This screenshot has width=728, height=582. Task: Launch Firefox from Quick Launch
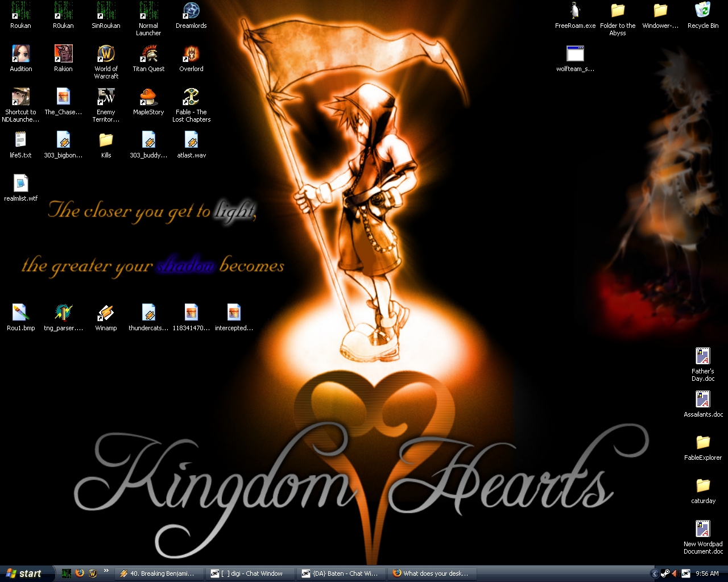tap(80, 573)
